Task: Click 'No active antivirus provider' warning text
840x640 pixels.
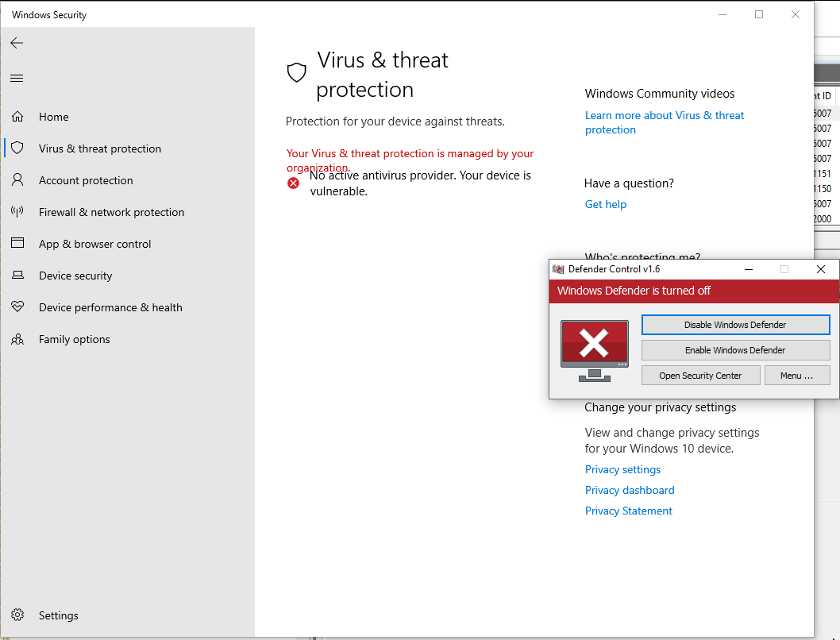Action: point(420,183)
